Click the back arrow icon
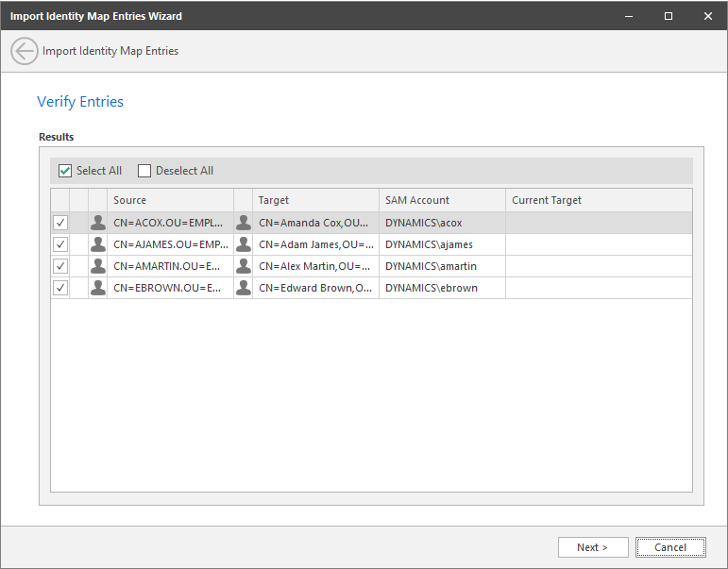This screenshot has width=728, height=569. (x=25, y=51)
